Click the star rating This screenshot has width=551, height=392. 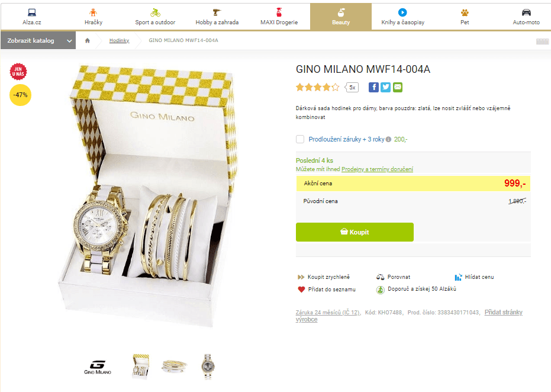click(x=318, y=87)
